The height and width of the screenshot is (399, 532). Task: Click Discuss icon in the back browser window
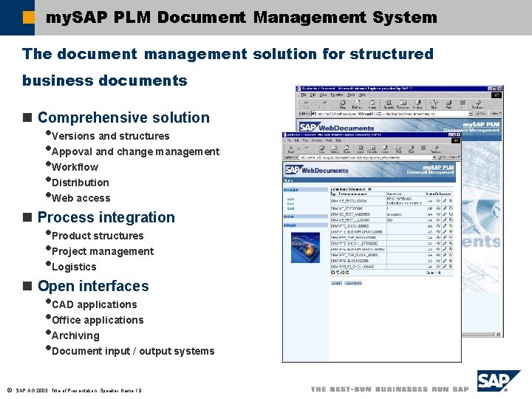click(x=478, y=104)
